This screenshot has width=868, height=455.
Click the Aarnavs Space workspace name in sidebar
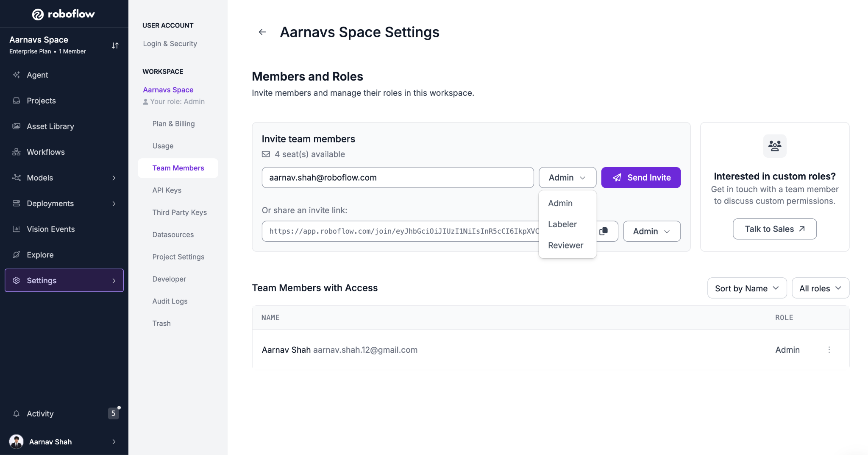click(39, 39)
